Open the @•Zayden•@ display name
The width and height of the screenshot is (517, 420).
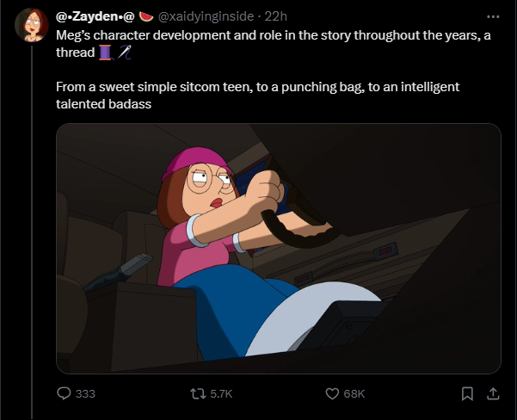point(95,16)
